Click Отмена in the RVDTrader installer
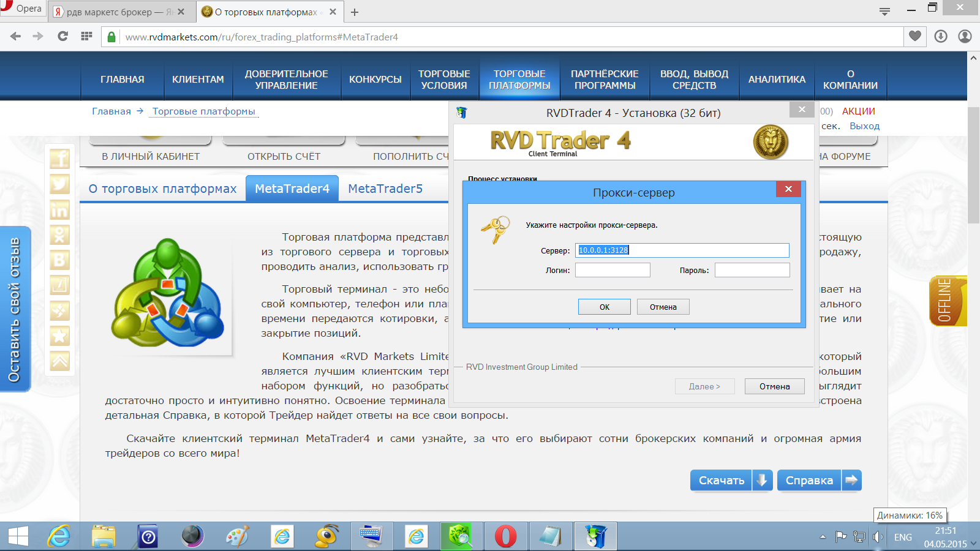Screen dimensions: 980x551 pyautogui.click(x=775, y=386)
